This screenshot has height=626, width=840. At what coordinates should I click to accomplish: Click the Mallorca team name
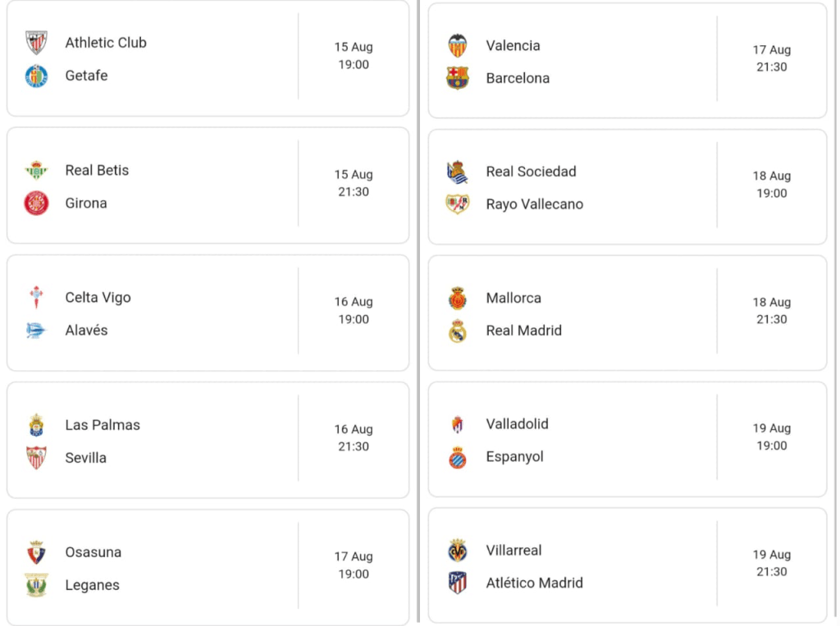pos(514,298)
